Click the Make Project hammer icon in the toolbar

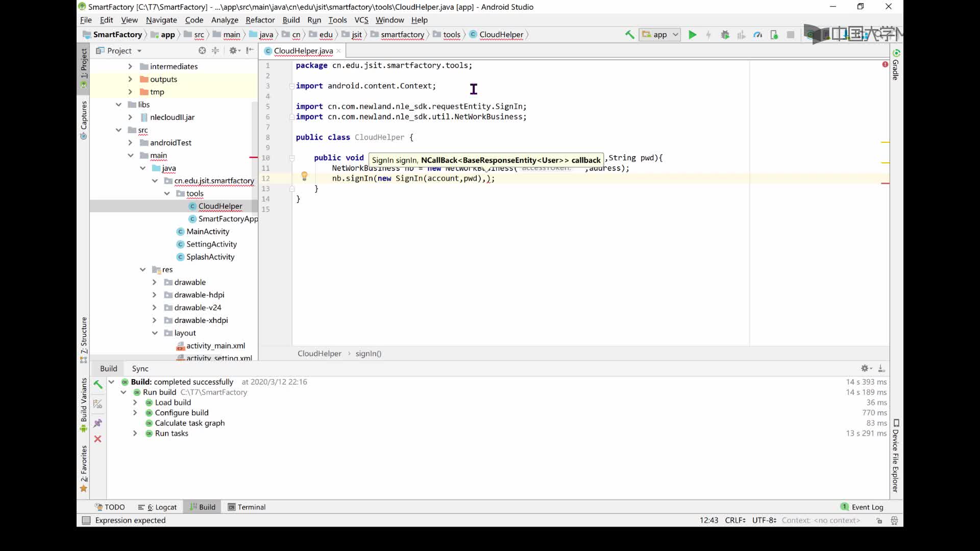tap(629, 35)
